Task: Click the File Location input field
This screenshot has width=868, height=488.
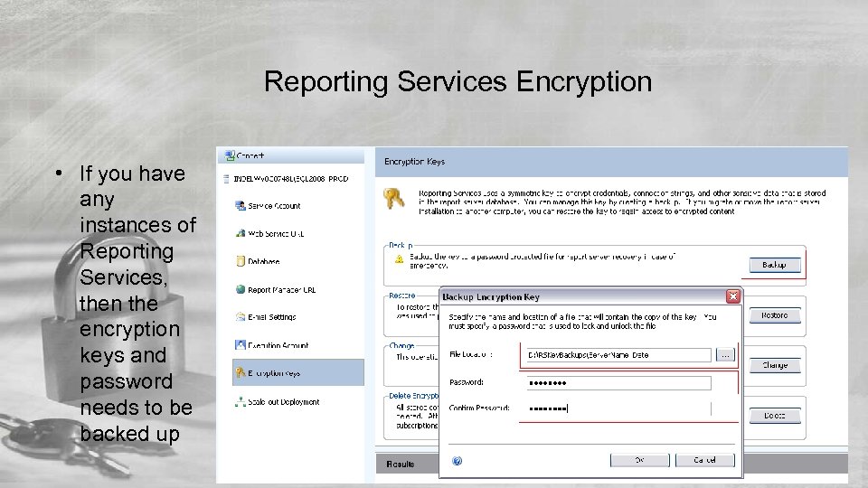Action: (x=618, y=355)
